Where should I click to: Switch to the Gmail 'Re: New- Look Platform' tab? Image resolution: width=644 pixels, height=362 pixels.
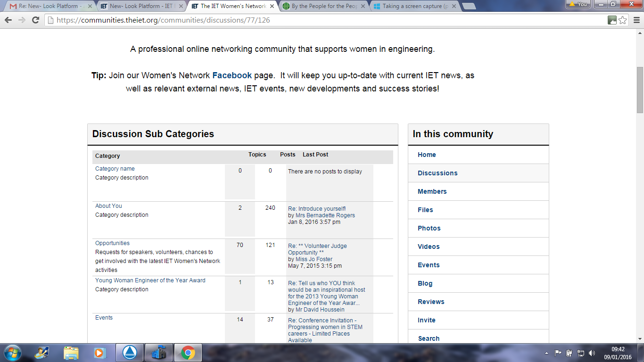pyautogui.click(x=47, y=6)
